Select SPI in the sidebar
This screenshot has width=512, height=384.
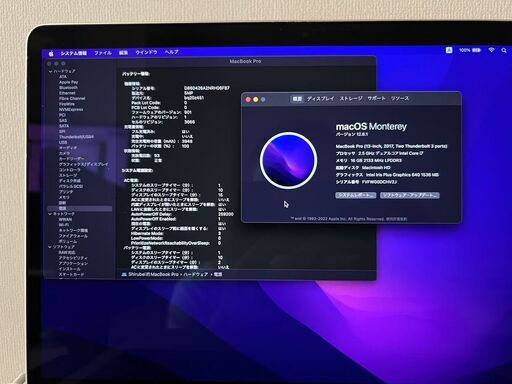coord(62,131)
